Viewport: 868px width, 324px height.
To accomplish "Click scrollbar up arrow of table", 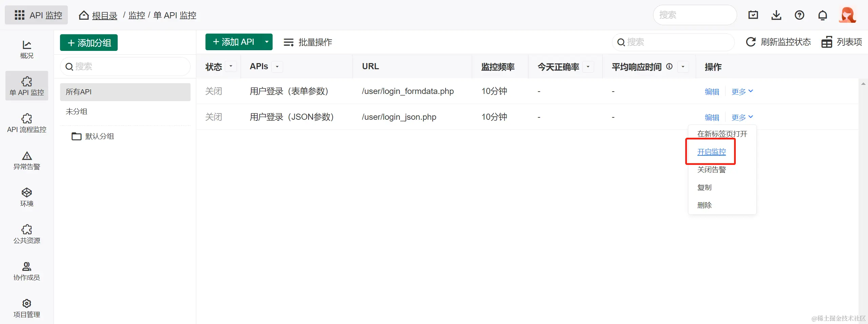I will [863, 83].
